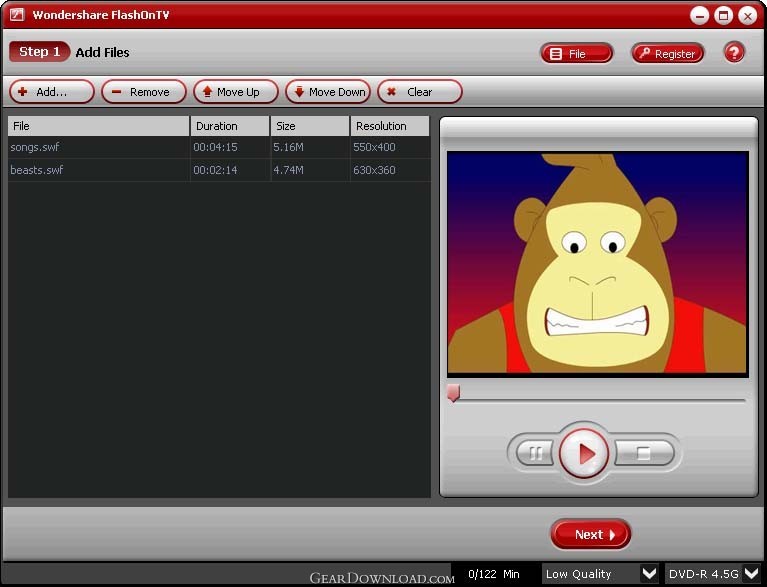Viewport: 767px width, 587px height.
Task: Click the Resolution column header
Action: coord(390,126)
